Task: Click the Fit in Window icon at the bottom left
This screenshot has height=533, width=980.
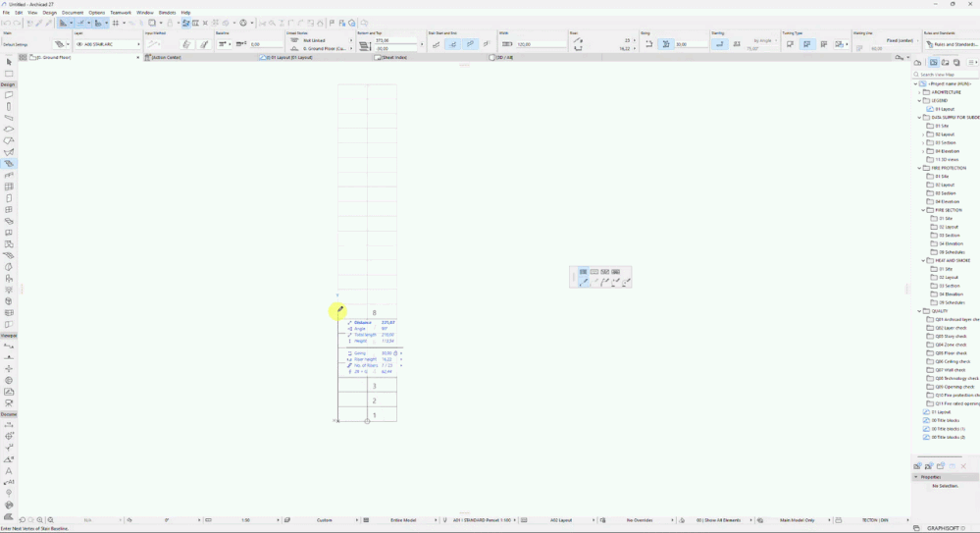Action: point(51,520)
